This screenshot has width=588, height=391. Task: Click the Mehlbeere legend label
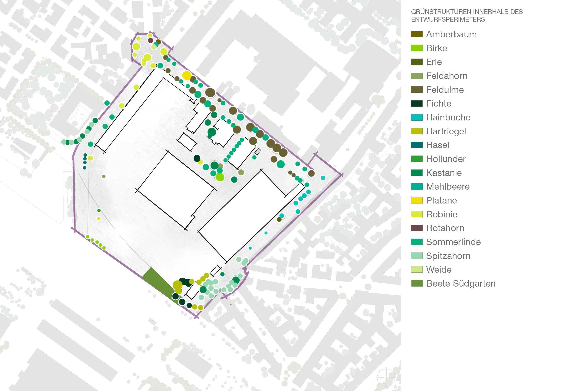pos(448,186)
